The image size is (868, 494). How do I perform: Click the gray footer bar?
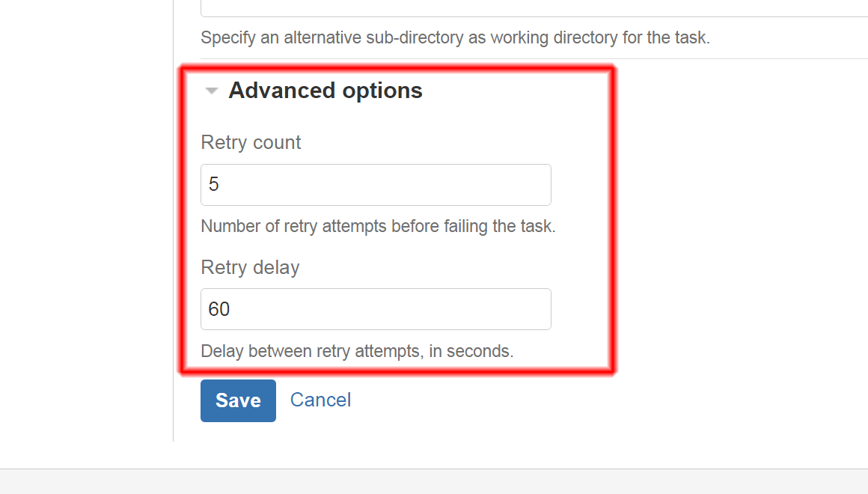[x=434, y=482]
